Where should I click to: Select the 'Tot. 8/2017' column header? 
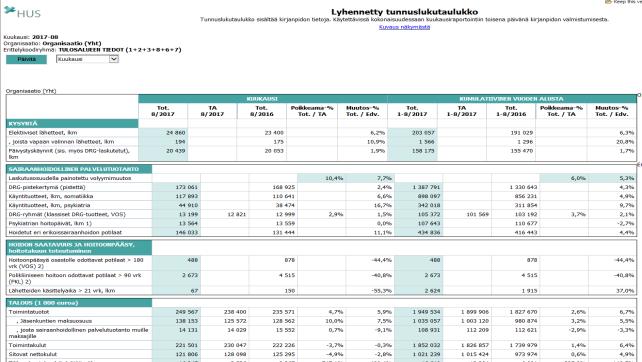163,111
